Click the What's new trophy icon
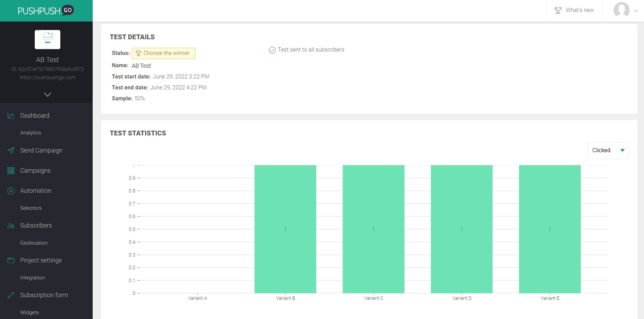This screenshot has height=319, width=644. click(558, 10)
